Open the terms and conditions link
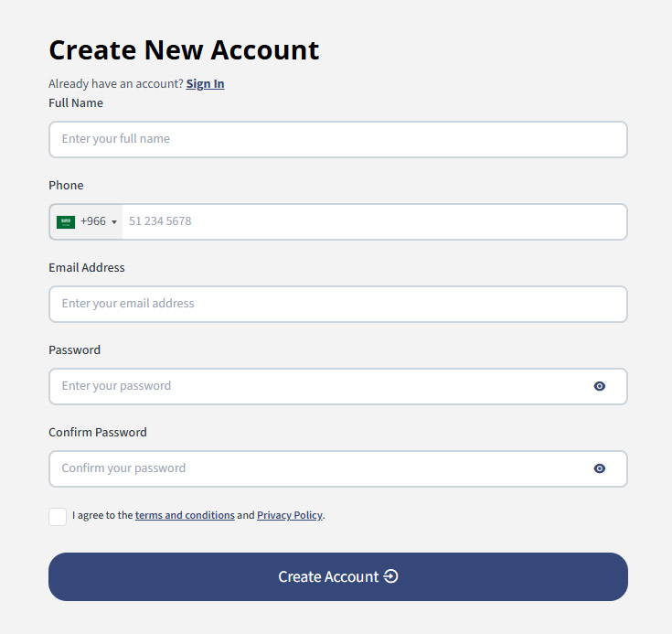 coord(185,515)
